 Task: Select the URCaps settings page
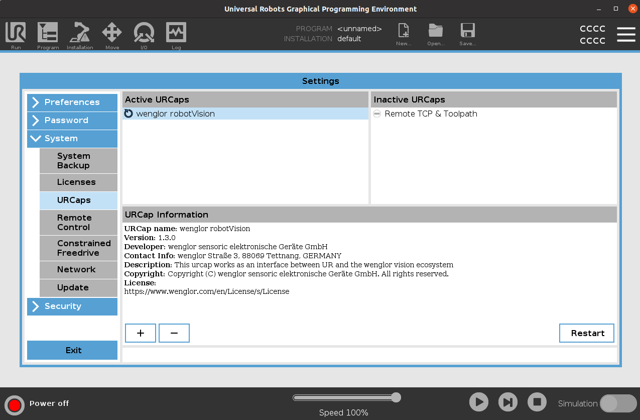(78, 200)
